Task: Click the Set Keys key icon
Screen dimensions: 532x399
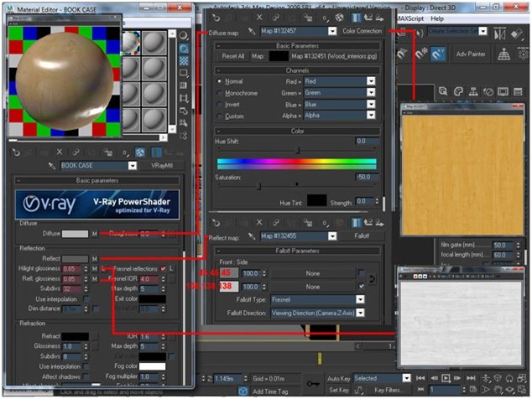Action: coord(312,384)
